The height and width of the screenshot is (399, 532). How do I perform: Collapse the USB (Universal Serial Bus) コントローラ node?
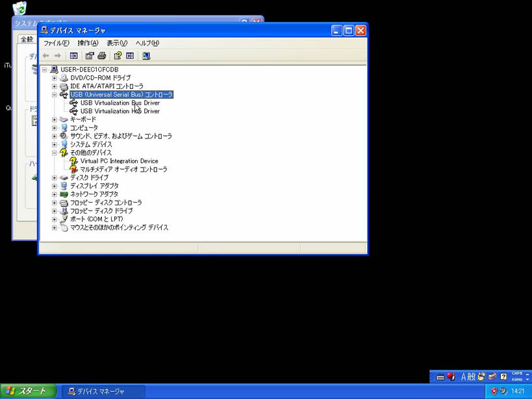[55, 95]
